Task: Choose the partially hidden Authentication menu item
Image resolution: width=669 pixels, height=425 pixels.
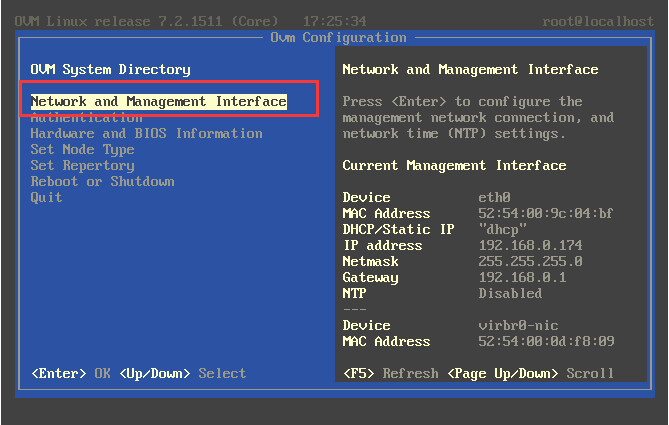Action: point(87,118)
